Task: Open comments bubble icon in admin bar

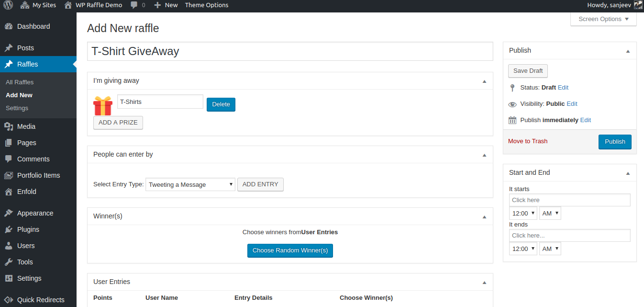Action: pyautogui.click(x=134, y=5)
